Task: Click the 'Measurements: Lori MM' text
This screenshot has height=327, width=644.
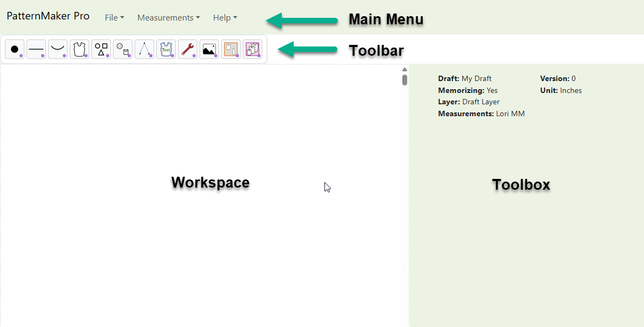Action: point(481,114)
